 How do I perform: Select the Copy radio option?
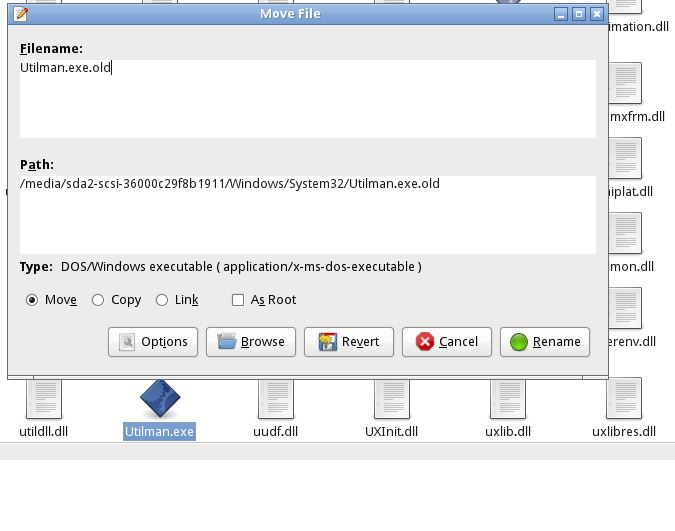pyautogui.click(x=98, y=300)
